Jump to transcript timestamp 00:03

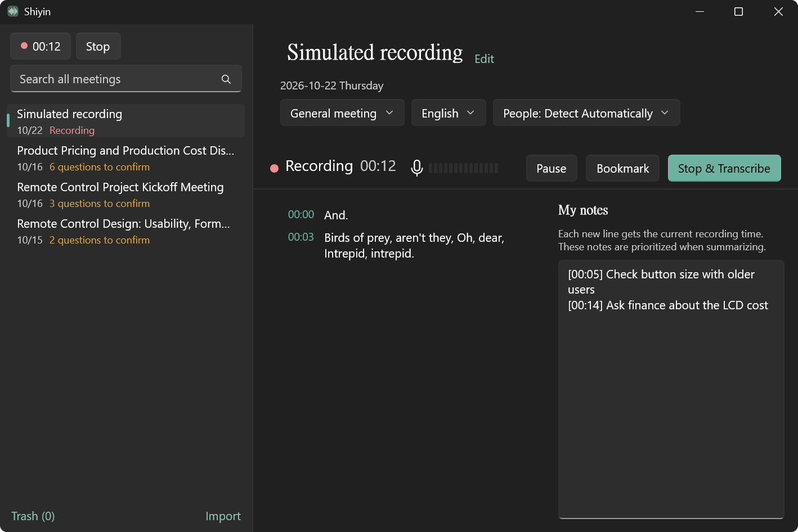301,237
